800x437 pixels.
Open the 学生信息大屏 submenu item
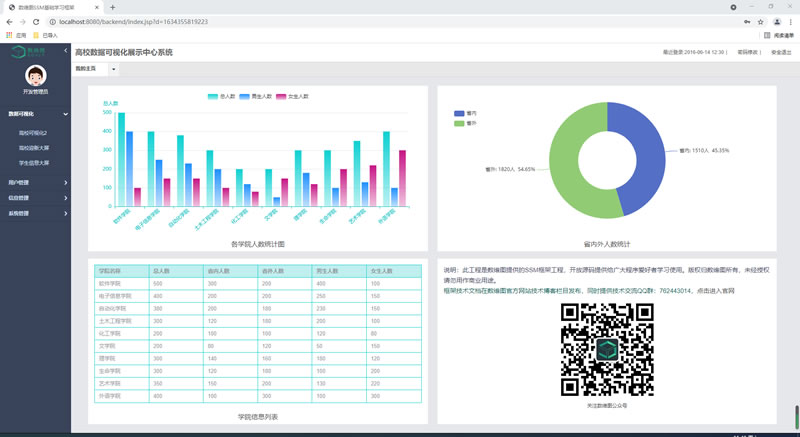pos(34,163)
